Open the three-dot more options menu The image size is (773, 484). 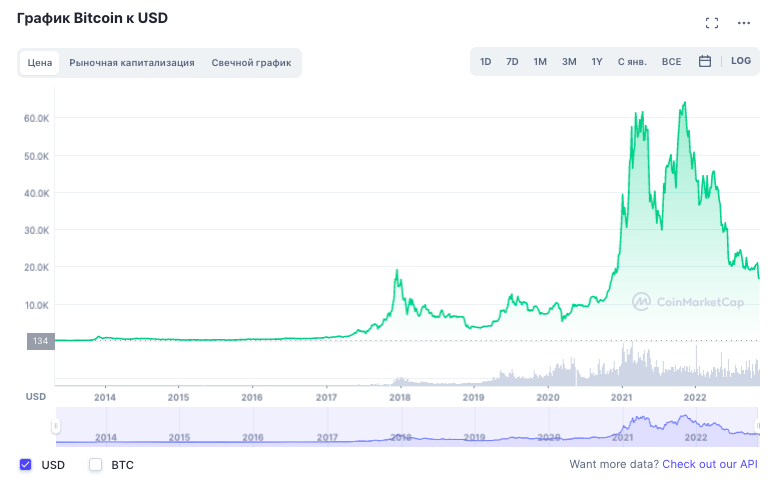point(743,23)
